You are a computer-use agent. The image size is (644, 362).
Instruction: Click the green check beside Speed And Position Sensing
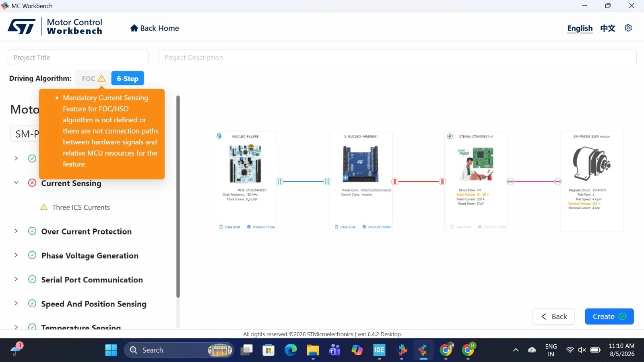32,304
